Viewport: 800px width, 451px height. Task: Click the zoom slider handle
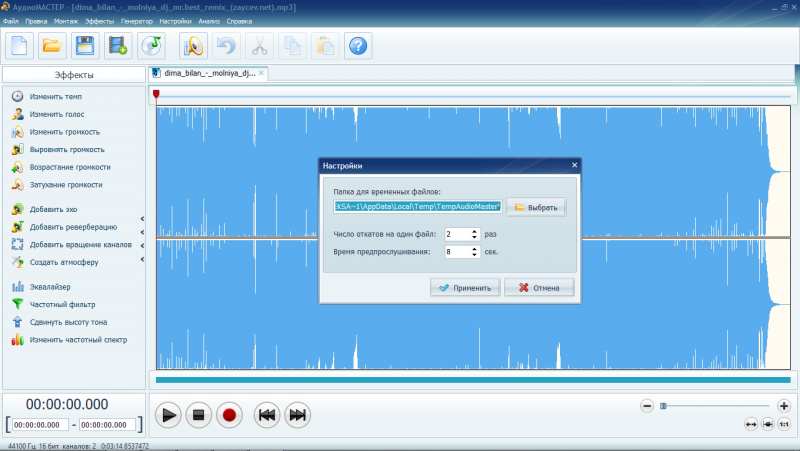(x=662, y=405)
